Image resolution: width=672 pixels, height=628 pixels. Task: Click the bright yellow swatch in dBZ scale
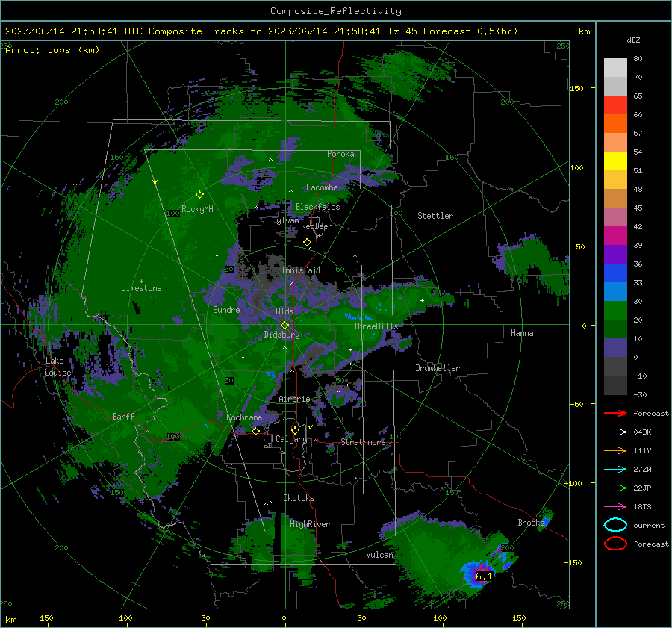point(615,161)
